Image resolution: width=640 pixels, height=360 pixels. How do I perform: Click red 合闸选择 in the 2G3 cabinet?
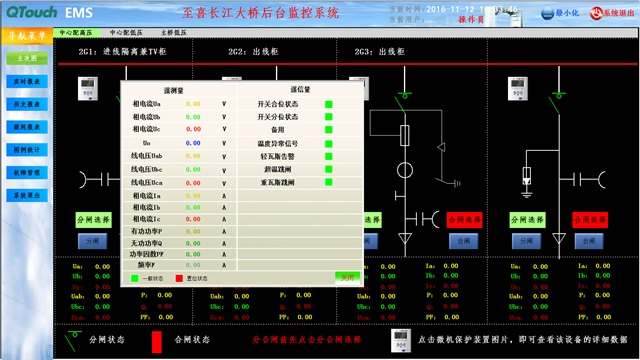[x=464, y=220]
